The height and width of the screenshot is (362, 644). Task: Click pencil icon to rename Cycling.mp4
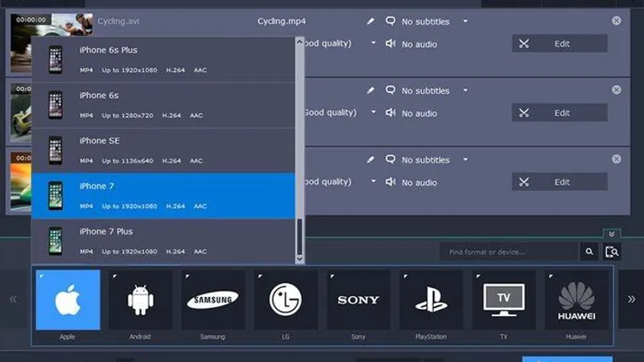point(370,22)
